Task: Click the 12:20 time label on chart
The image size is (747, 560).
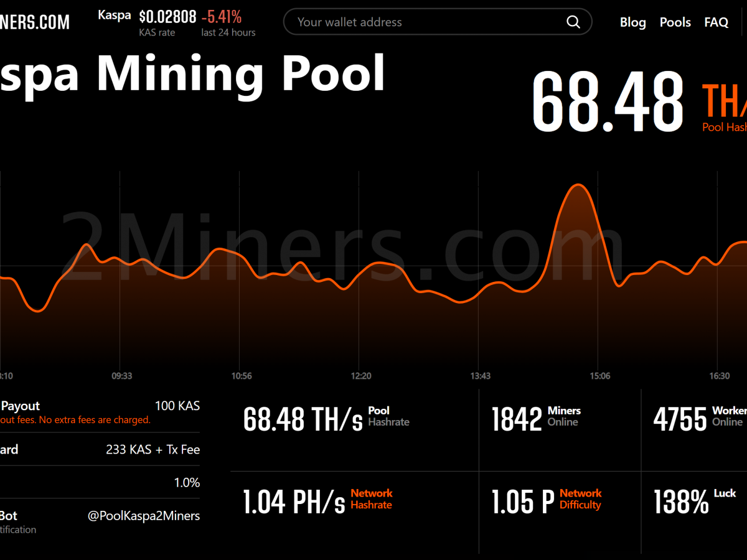Action: 361,376
